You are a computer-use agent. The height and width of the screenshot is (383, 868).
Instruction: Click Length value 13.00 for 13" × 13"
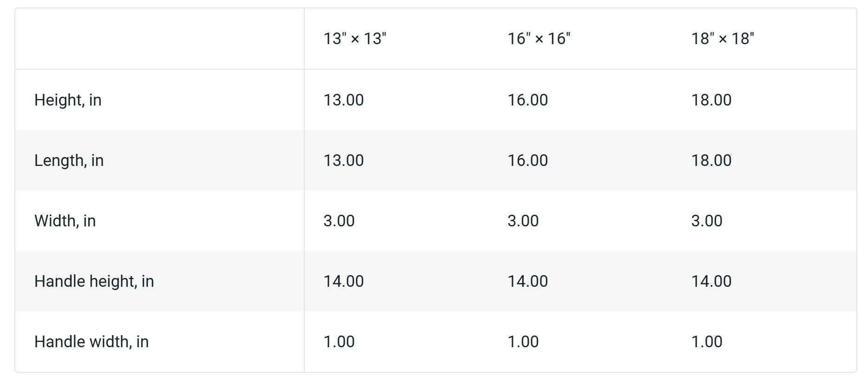point(343,160)
